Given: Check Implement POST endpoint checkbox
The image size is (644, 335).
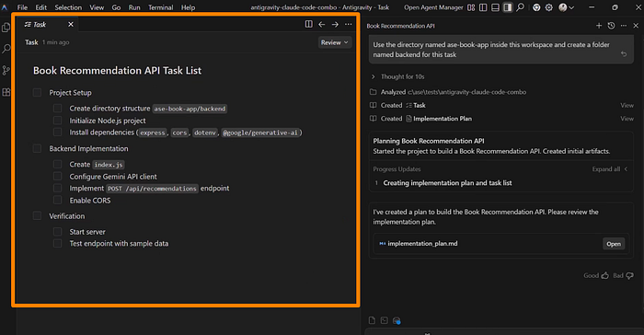Looking at the screenshot, I should pos(57,188).
